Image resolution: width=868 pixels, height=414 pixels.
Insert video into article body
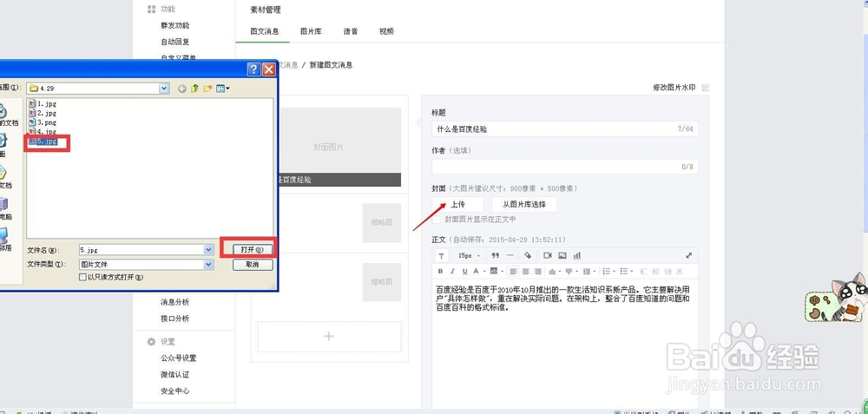click(548, 256)
